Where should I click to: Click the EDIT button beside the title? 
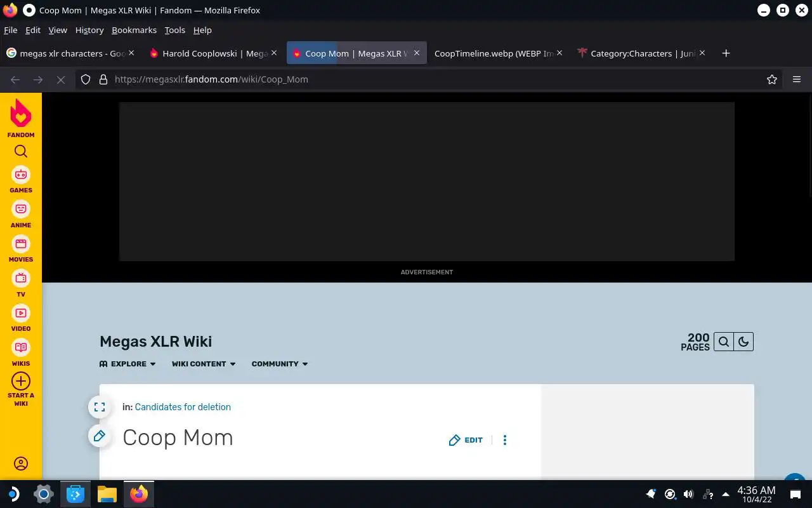(x=466, y=440)
